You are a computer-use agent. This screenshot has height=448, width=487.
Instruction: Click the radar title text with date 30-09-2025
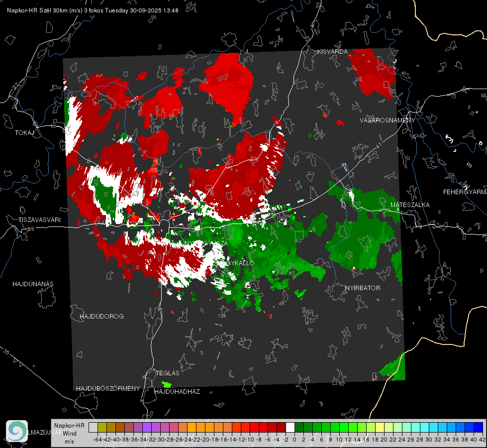coord(93,10)
